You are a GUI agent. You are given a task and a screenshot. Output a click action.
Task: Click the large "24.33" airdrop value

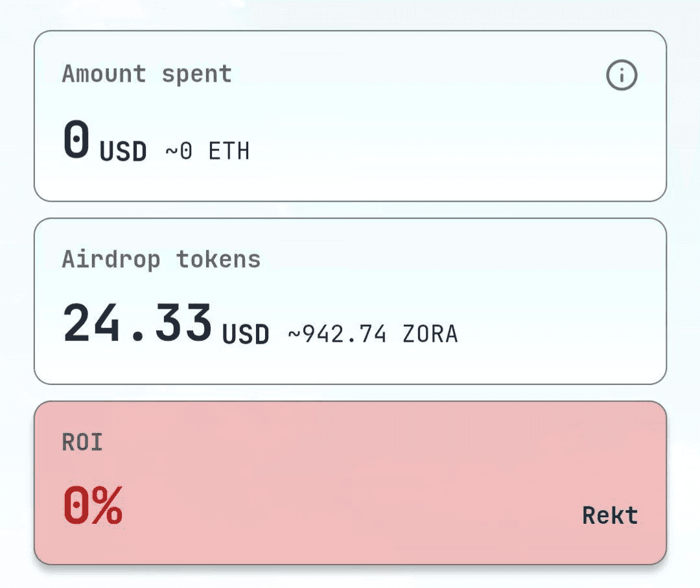pyautogui.click(x=137, y=323)
